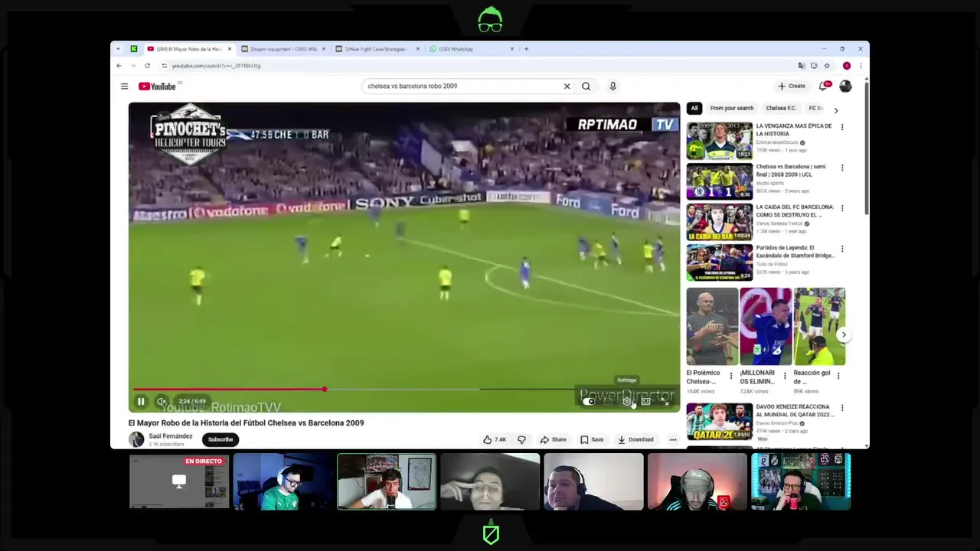980x551 pixels.
Task: Go to the YouTube home logo
Action: [x=157, y=86]
